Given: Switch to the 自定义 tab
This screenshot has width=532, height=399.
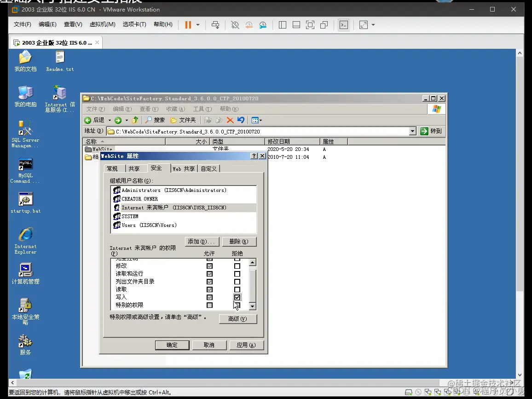Looking at the screenshot, I should 208,168.
